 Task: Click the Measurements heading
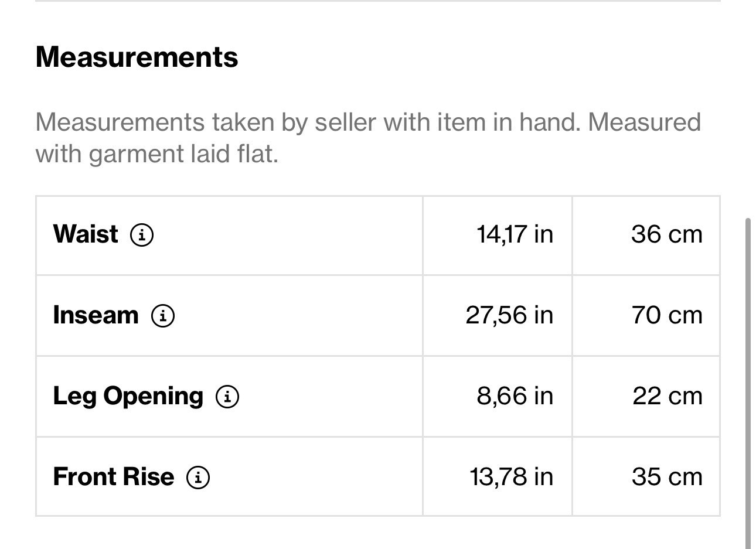click(137, 57)
